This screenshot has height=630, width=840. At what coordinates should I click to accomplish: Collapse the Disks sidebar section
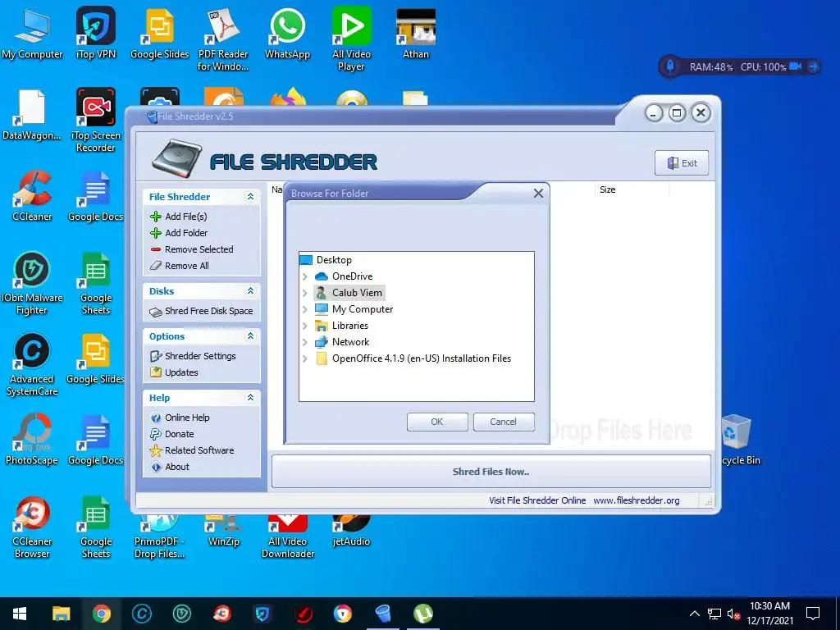pyautogui.click(x=250, y=291)
